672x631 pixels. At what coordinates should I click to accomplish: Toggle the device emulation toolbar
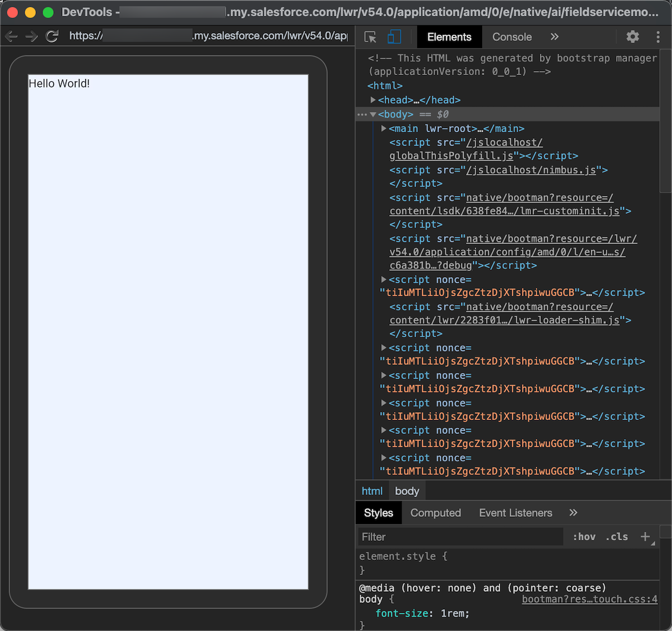[394, 37]
